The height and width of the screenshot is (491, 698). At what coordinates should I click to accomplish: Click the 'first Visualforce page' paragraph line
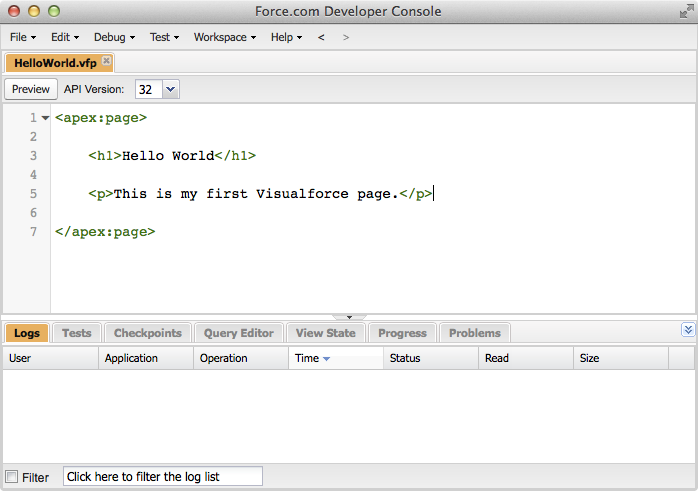click(x=260, y=194)
